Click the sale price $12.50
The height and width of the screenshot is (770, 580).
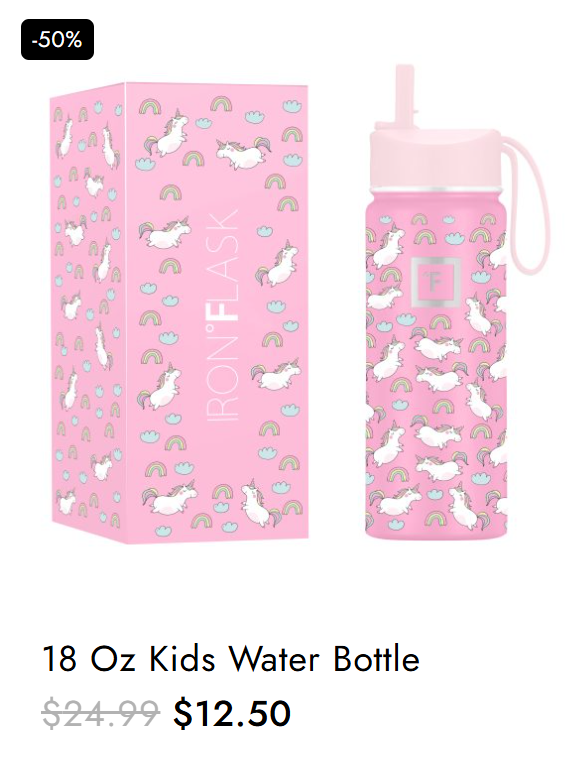232,714
